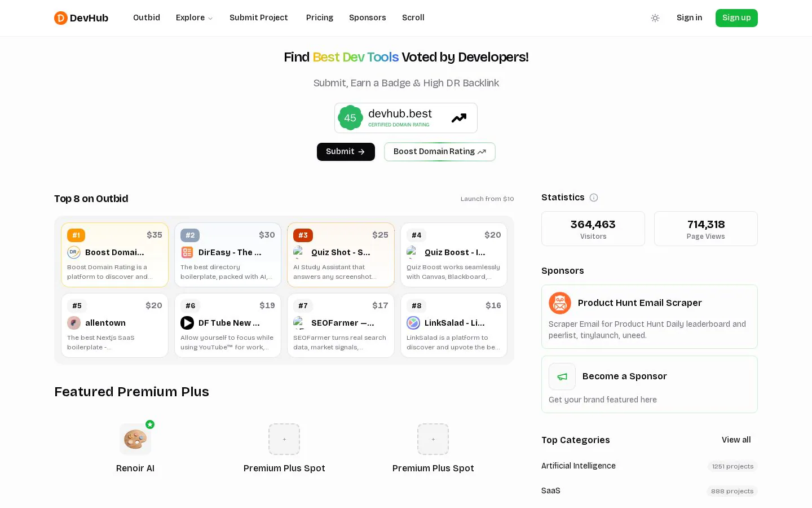Click the black Submit button
Screen dimensions: 812x508
tap(346, 152)
